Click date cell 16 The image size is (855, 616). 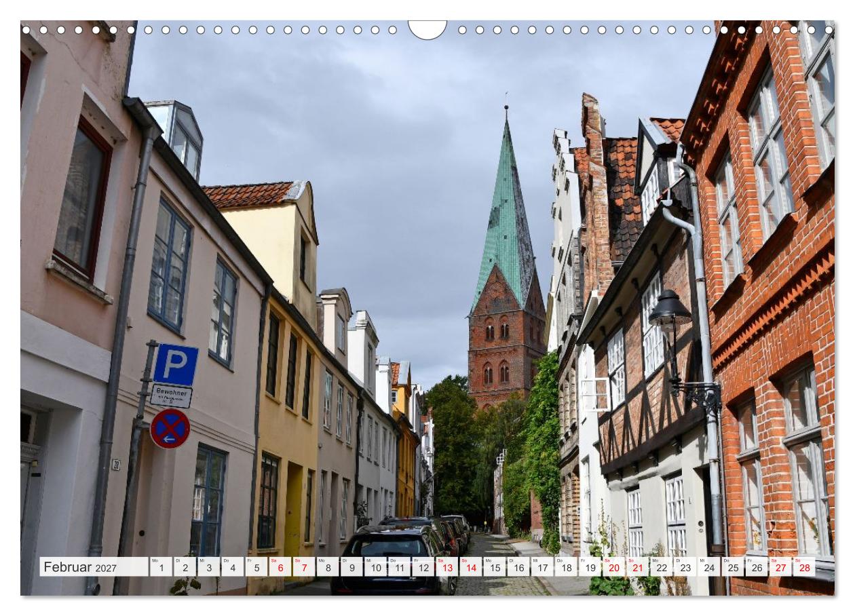click(518, 567)
